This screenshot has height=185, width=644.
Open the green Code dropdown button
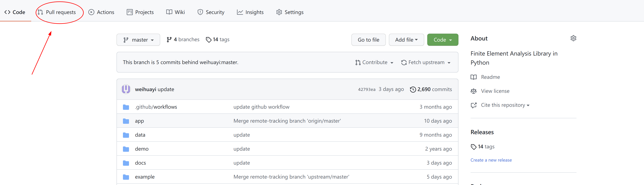[x=443, y=40]
